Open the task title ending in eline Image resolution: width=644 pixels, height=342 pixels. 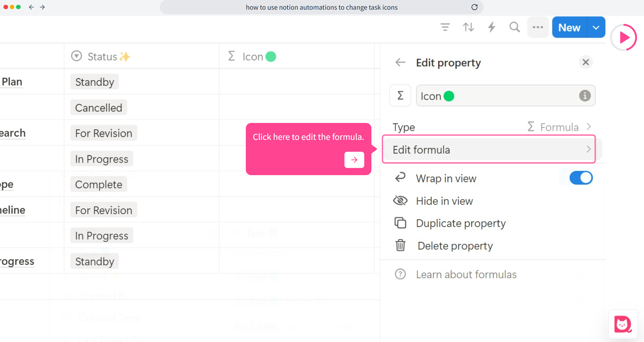(13, 210)
